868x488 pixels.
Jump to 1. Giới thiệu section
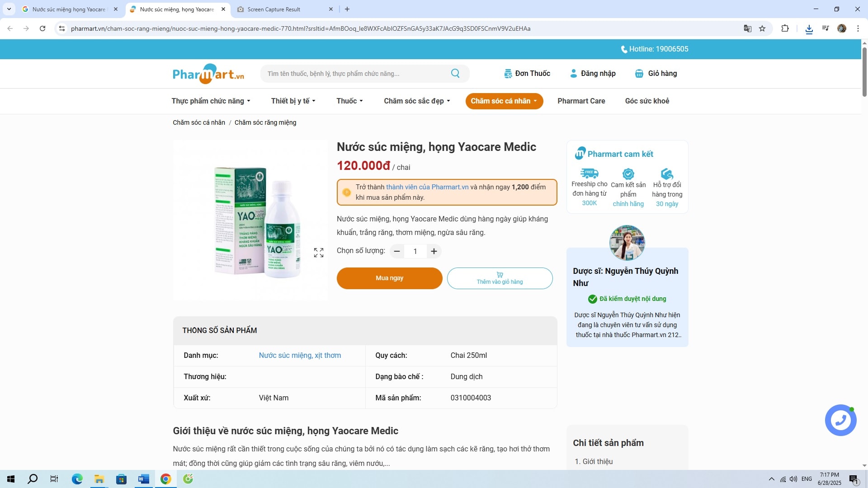tap(594, 461)
